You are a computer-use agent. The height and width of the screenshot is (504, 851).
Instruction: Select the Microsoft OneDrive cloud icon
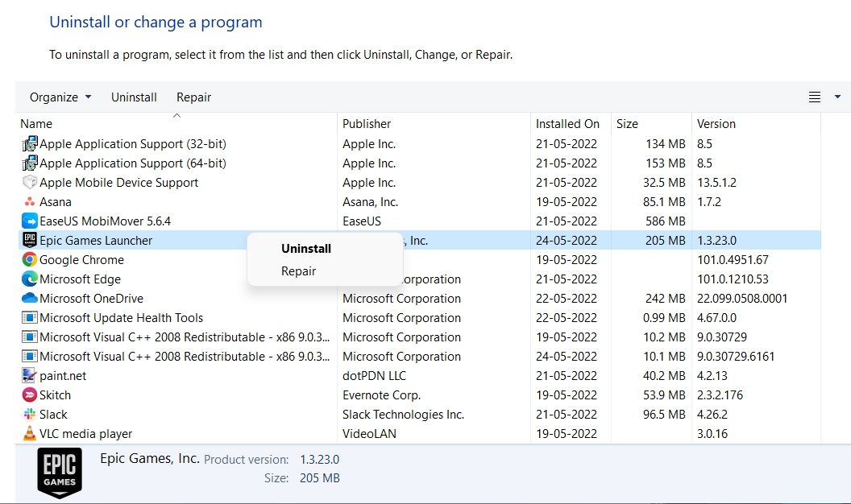[x=29, y=299]
